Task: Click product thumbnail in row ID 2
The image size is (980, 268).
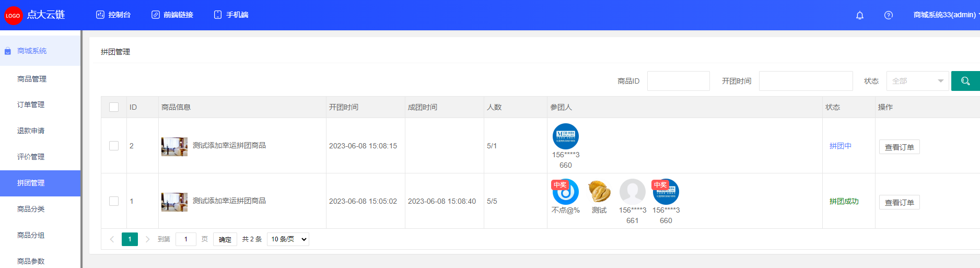Action: point(174,147)
